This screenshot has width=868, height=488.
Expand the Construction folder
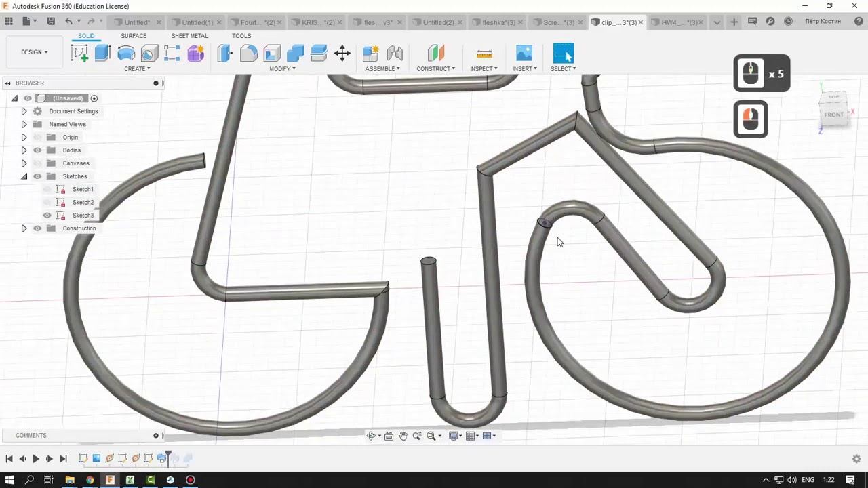click(24, 228)
